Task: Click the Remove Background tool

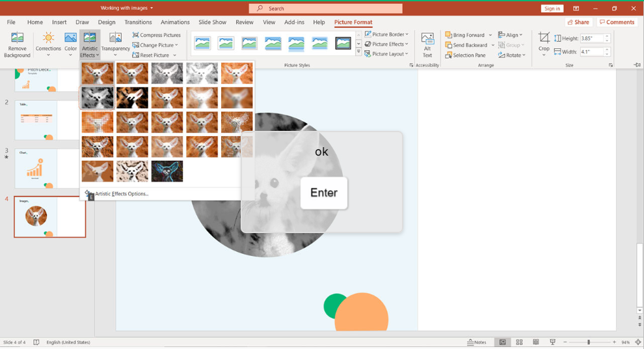Action: click(18, 45)
